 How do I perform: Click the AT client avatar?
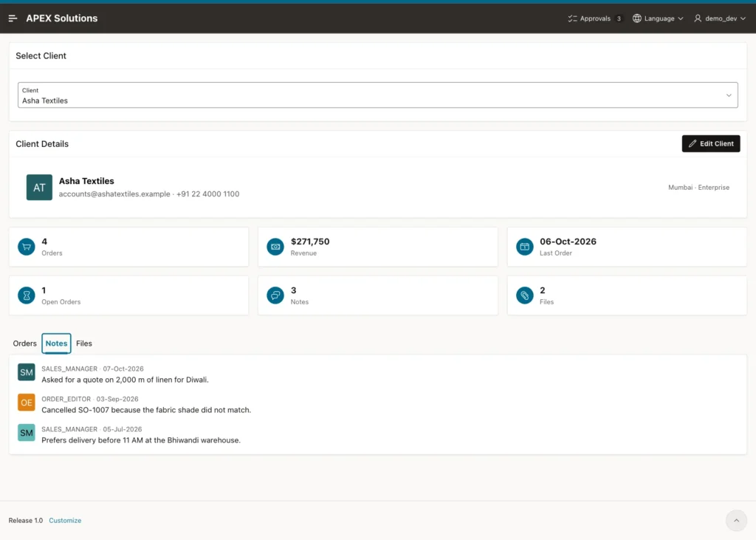[x=39, y=187]
